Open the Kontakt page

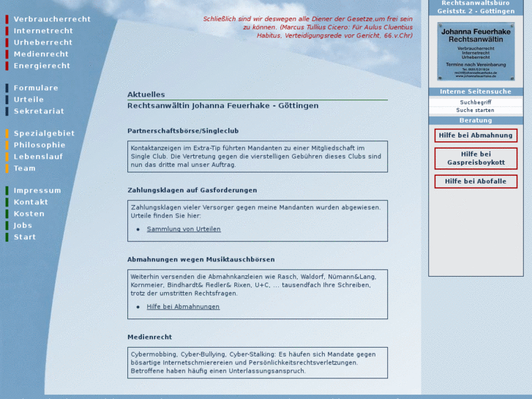point(31,202)
